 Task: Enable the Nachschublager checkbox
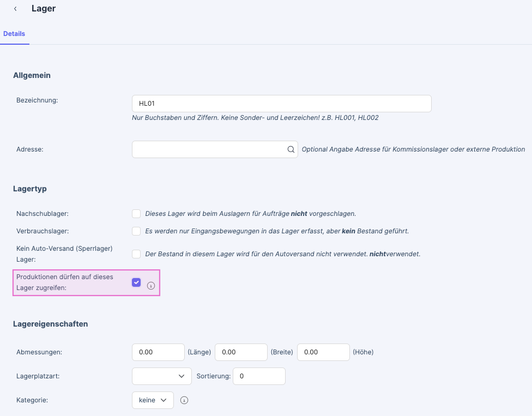coord(136,214)
